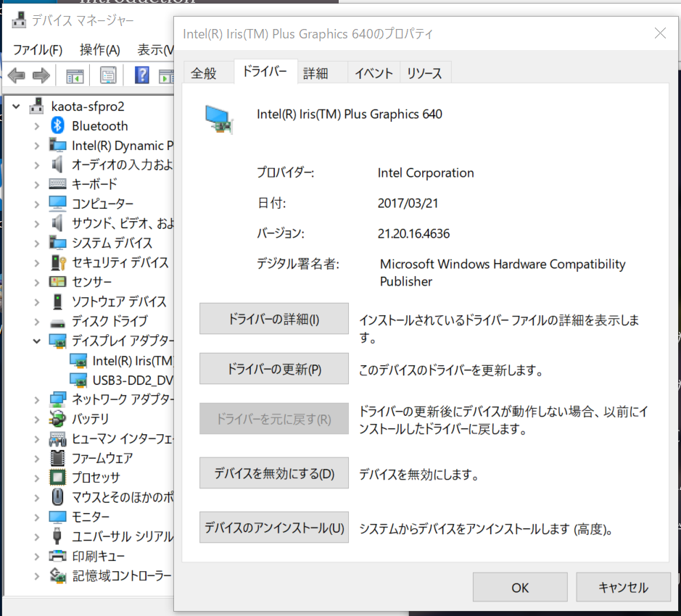Click the signer text Microsoft Windows Hardware Compatibility Publisher
This screenshot has width=681, height=616.
pos(503,272)
